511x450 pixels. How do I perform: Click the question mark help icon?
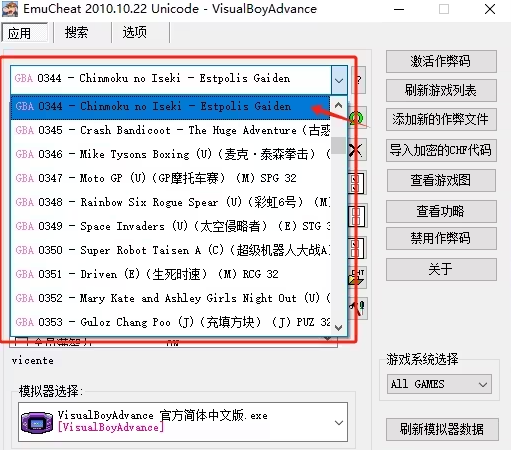pyautogui.click(x=359, y=80)
